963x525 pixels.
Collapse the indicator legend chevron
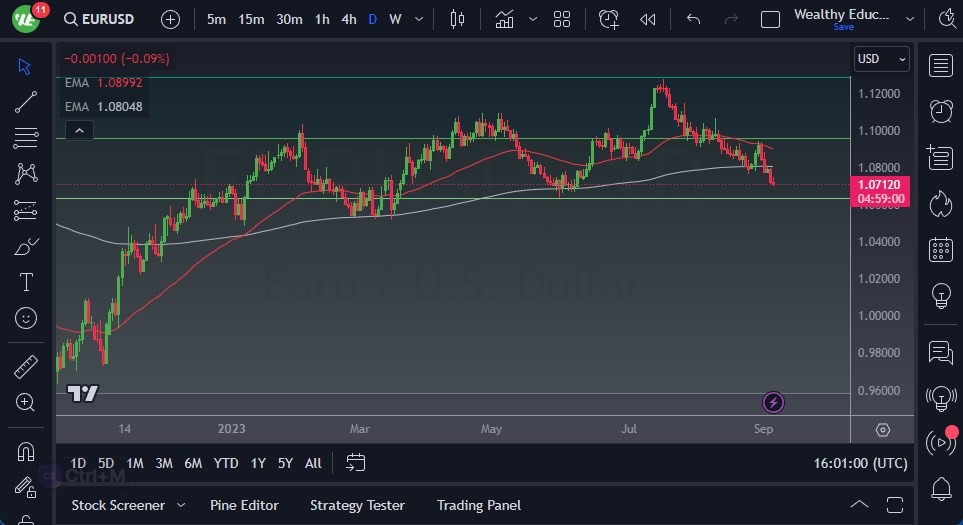point(78,130)
